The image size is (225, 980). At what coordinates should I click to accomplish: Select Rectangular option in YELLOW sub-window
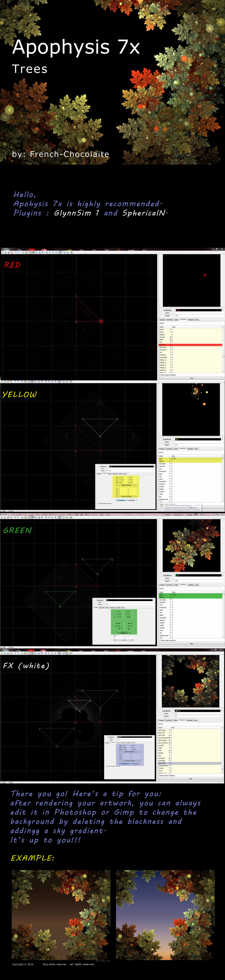pyautogui.click(x=121, y=500)
